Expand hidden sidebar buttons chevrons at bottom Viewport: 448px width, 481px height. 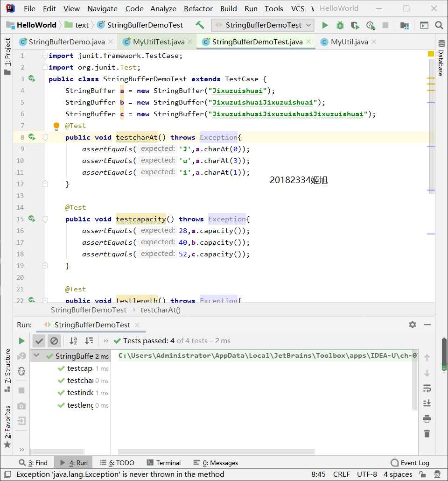pos(21,450)
